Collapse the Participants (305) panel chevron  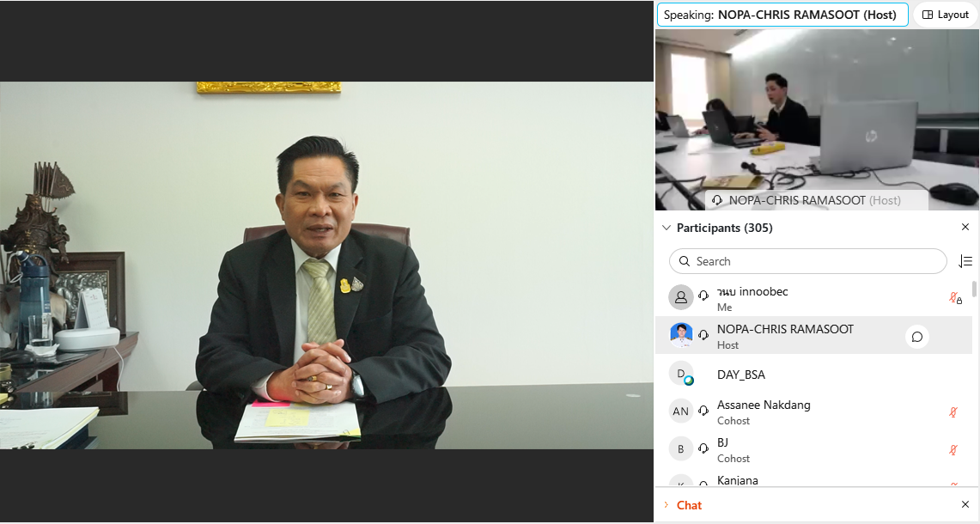667,228
